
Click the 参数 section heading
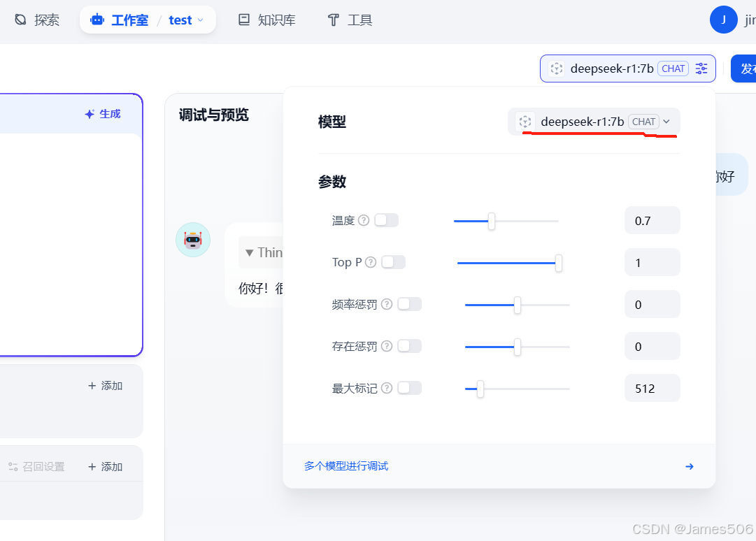pyautogui.click(x=332, y=182)
